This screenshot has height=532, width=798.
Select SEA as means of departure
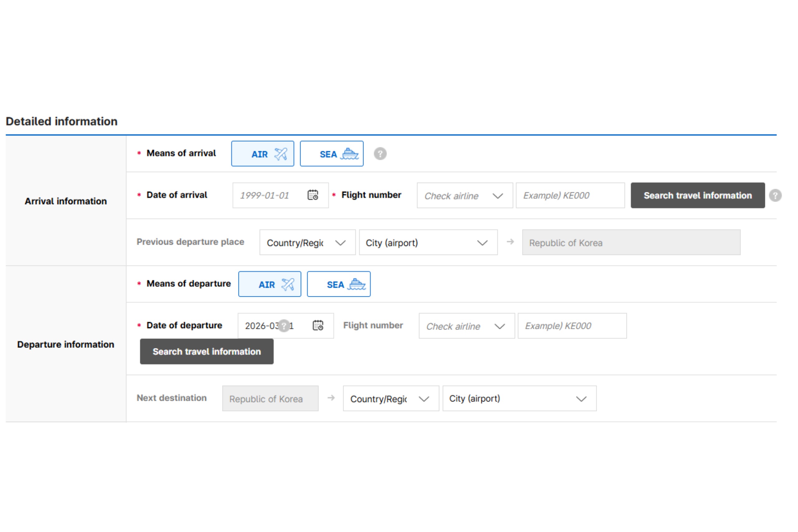tap(339, 284)
